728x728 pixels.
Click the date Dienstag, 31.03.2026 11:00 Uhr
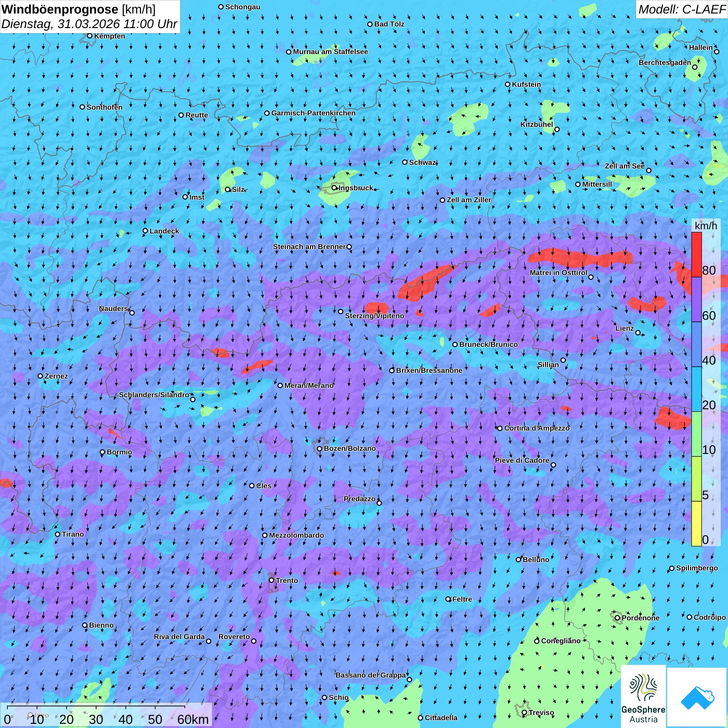(89, 24)
